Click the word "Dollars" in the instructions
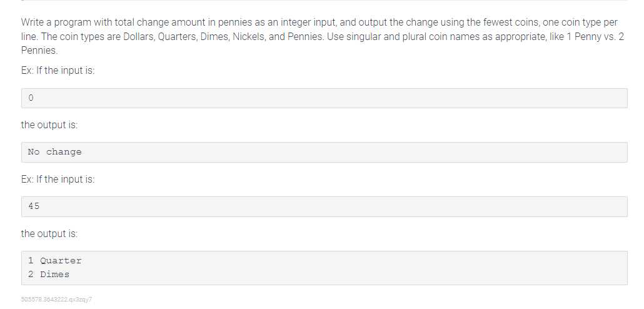644x309 pixels. 139,36
